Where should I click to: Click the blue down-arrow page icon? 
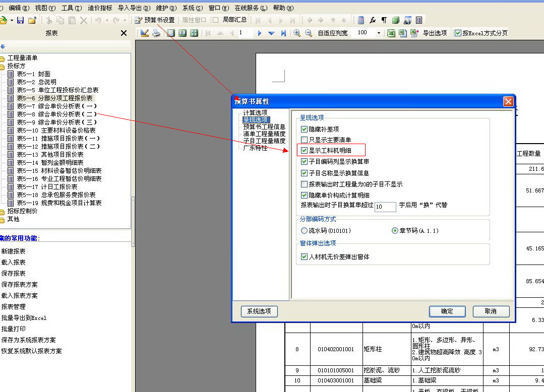(271, 33)
